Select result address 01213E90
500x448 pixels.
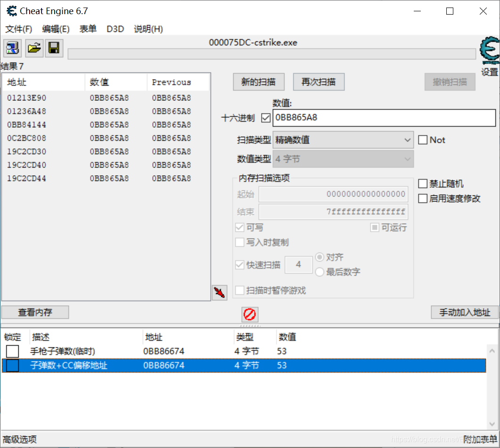coord(27,98)
